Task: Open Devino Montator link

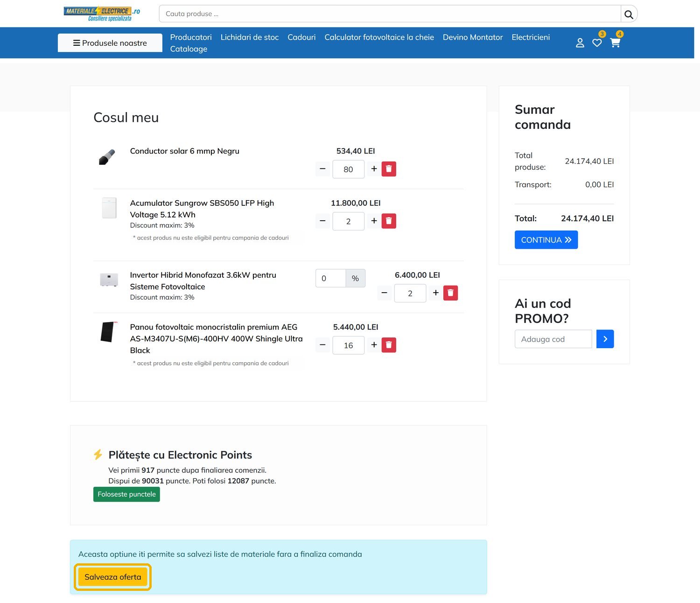Action: pyautogui.click(x=473, y=37)
